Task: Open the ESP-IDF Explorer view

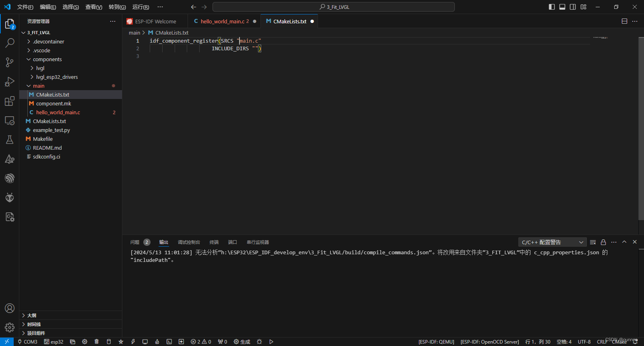Action: pyautogui.click(x=10, y=178)
